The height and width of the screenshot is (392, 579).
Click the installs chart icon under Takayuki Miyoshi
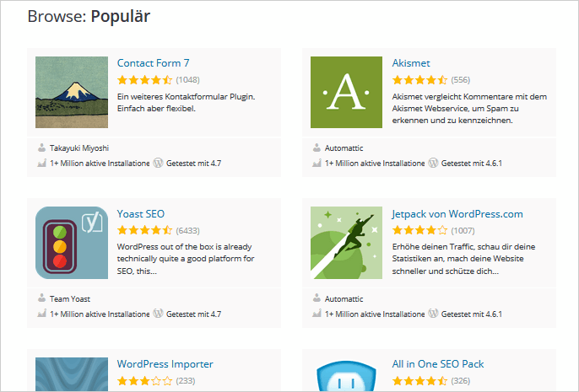pos(41,163)
